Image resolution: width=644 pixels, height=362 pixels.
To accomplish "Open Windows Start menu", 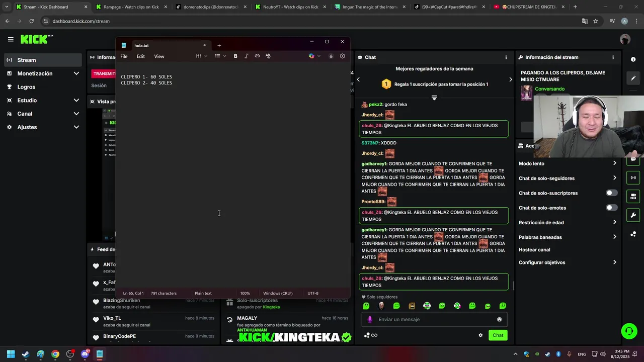I will pos(11,354).
